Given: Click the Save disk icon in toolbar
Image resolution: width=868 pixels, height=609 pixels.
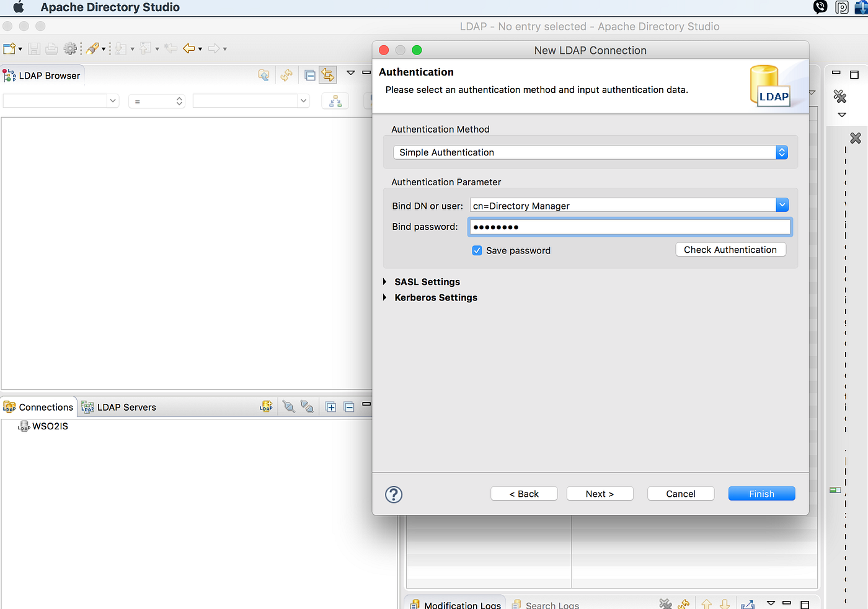Looking at the screenshot, I should (35, 49).
